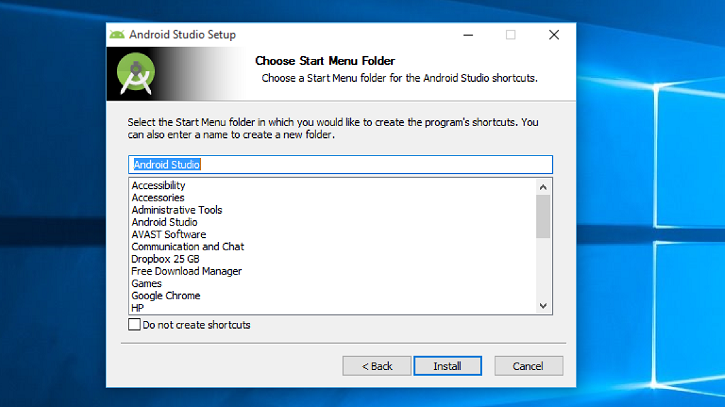This screenshot has height=407, width=725.
Task: Minimize the Android Studio Setup window
Action: [x=468, y=35]
